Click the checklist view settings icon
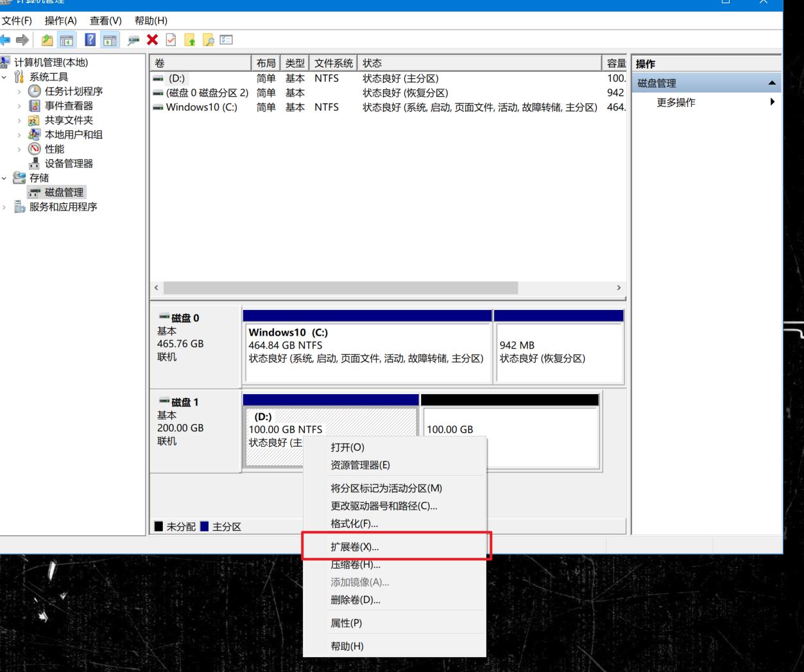The height and width of the screenshot is (672, 804). point(227,40)
